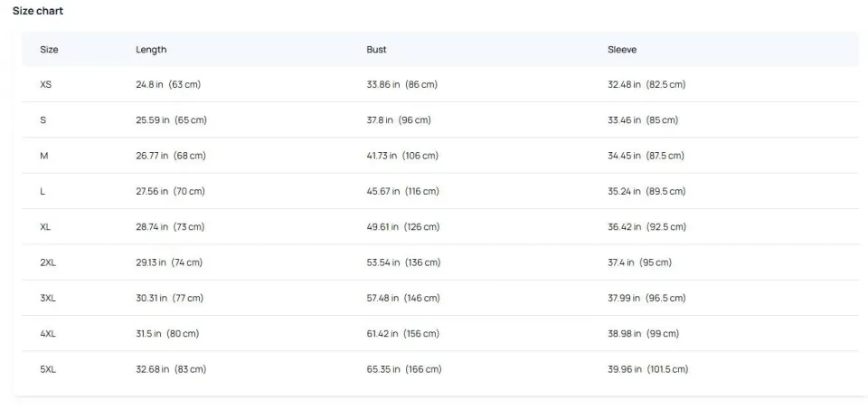Select the XL size row label

(46, 227)
